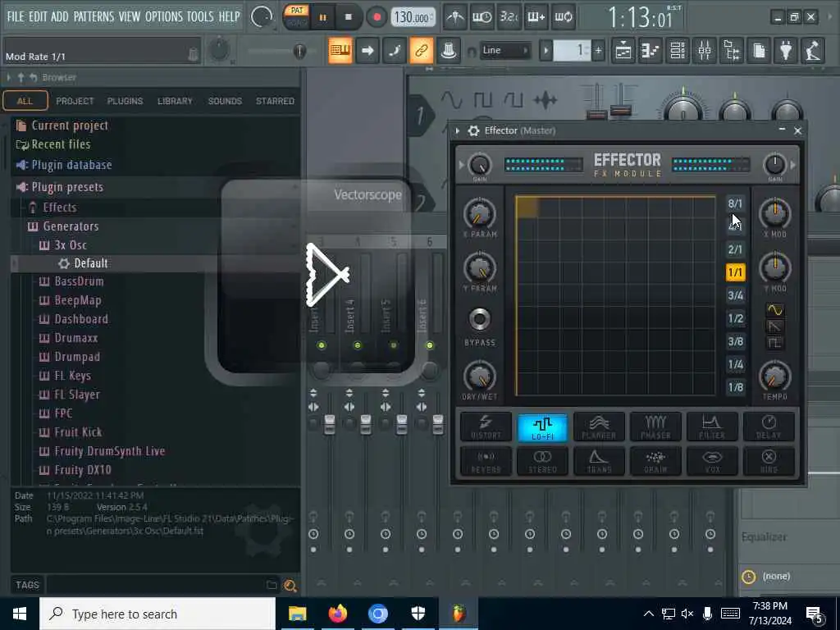The height and width of the screenshot is (630, 840).
Task: Toggle the Insert 6 mute LED
Action: pyautogui.click(x=429, y=345)
